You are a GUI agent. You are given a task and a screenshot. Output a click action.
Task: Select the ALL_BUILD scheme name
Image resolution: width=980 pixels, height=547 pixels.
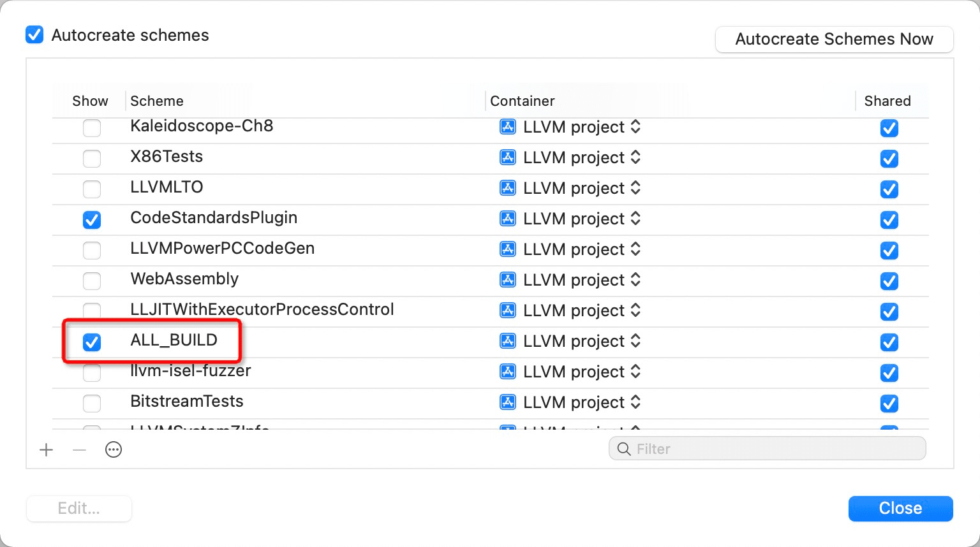point(174,340)
